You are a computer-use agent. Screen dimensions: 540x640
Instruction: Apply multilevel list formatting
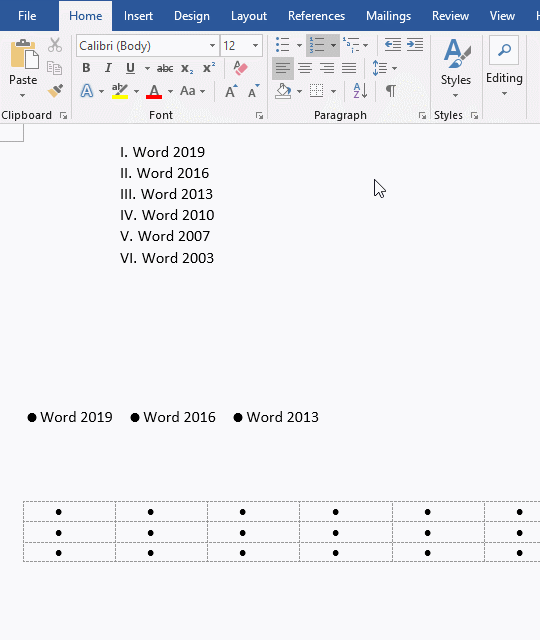351,45
